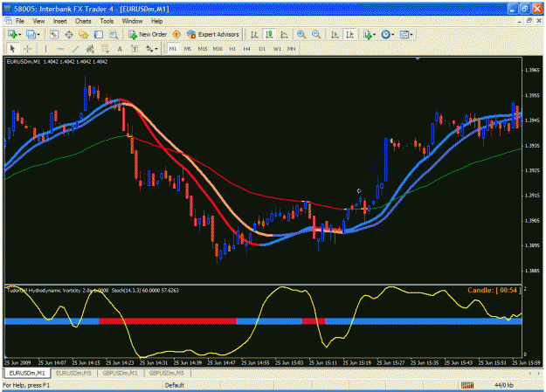The image size is (546, 392).
Task: Toggle the Market Watch window icon
Action: (x=53, y=34)
